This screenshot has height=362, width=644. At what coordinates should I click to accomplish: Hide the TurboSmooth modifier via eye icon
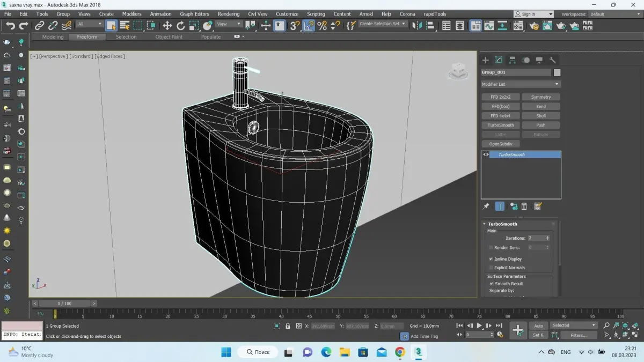point(486,154)
